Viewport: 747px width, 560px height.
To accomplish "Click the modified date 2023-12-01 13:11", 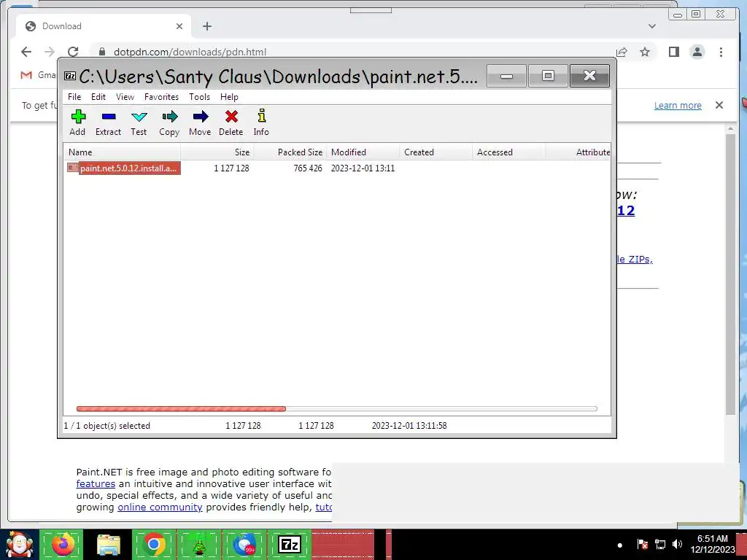I will pyautogui.click(x=363, y=168).
